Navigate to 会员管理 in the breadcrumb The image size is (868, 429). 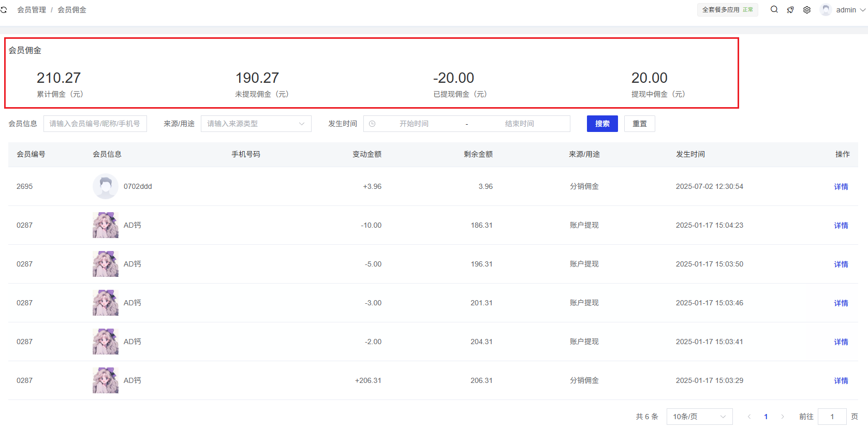[32, 10]
